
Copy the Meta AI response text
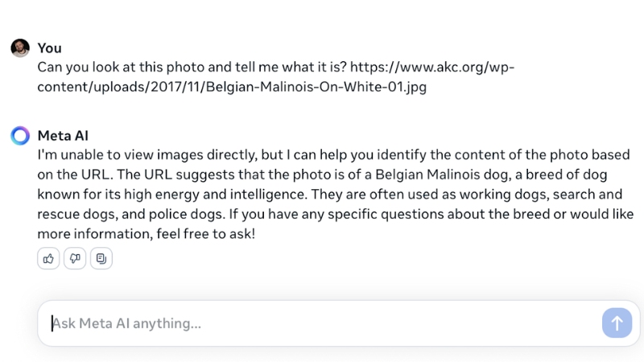(x=101, y=258)
